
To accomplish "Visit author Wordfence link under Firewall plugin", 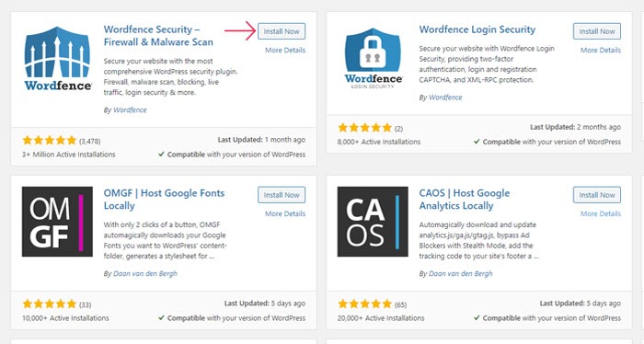I will tap(130, 110).
